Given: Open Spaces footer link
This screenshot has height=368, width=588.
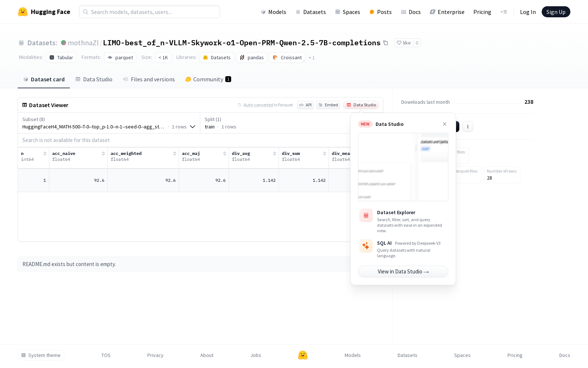Looking at the screenshot, I should click(462, 355).
